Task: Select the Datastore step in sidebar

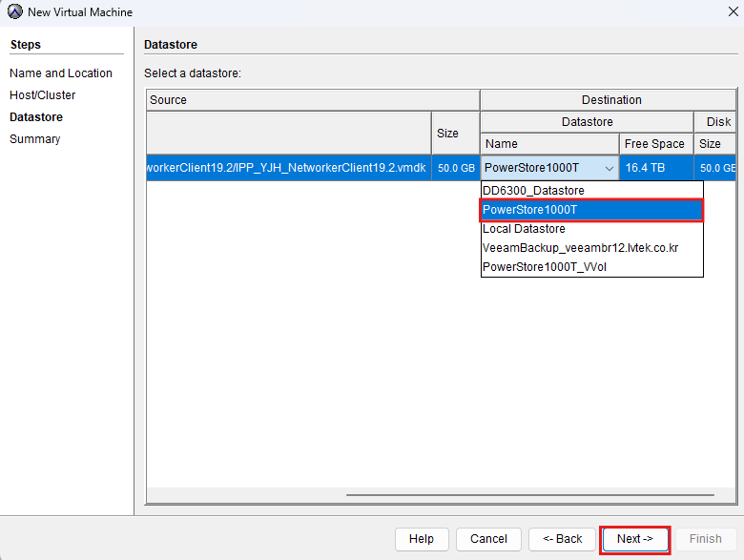Action: point(36,116)
